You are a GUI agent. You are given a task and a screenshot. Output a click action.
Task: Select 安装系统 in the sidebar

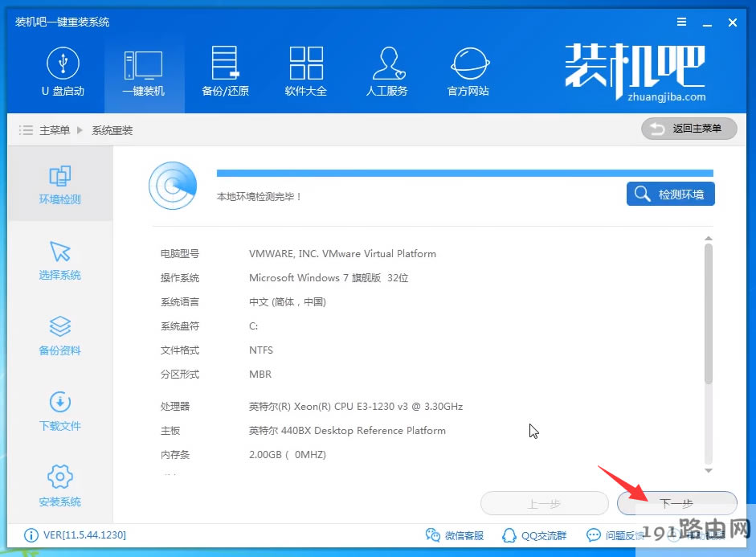(x=59, y=485)
